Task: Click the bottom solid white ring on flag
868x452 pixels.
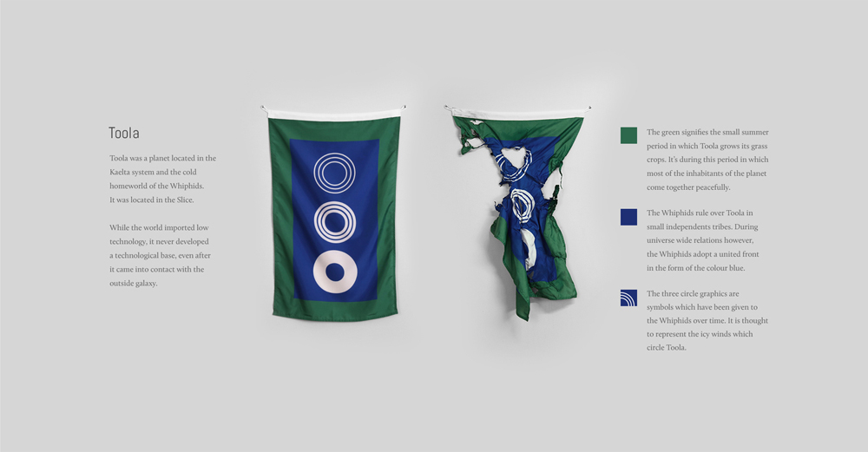Action: pyautogui.click(x=335, y=272)
